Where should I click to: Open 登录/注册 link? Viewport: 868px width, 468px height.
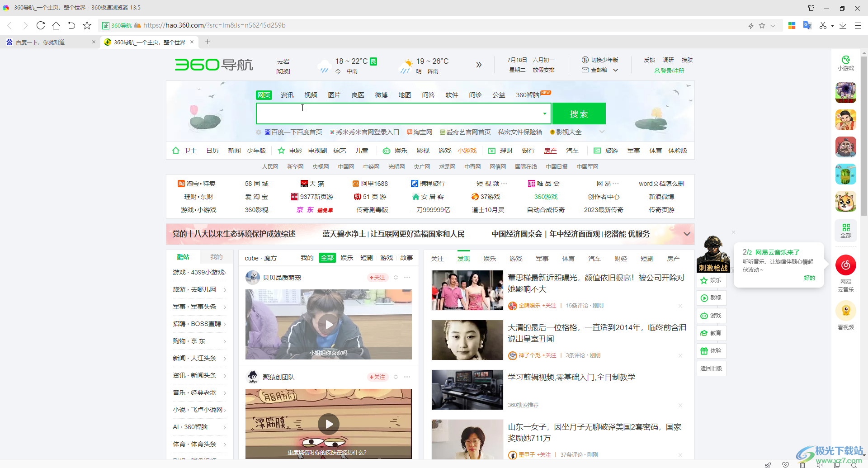(669, 71)
